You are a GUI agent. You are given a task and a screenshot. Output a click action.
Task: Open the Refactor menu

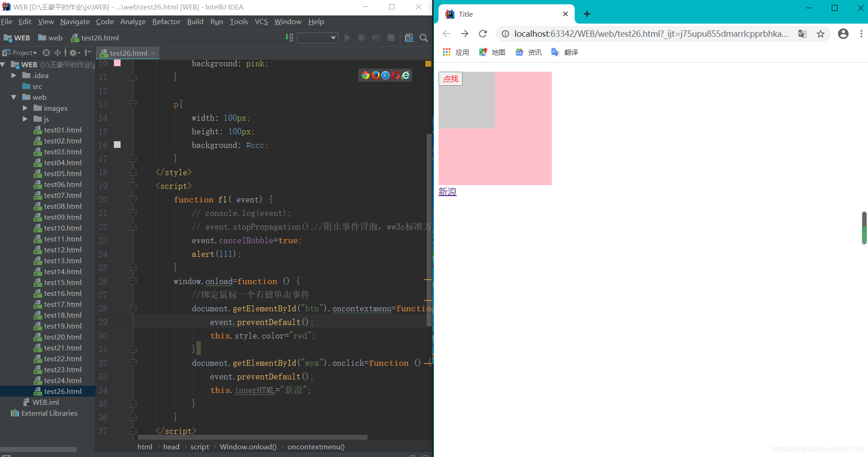[166, 21]
